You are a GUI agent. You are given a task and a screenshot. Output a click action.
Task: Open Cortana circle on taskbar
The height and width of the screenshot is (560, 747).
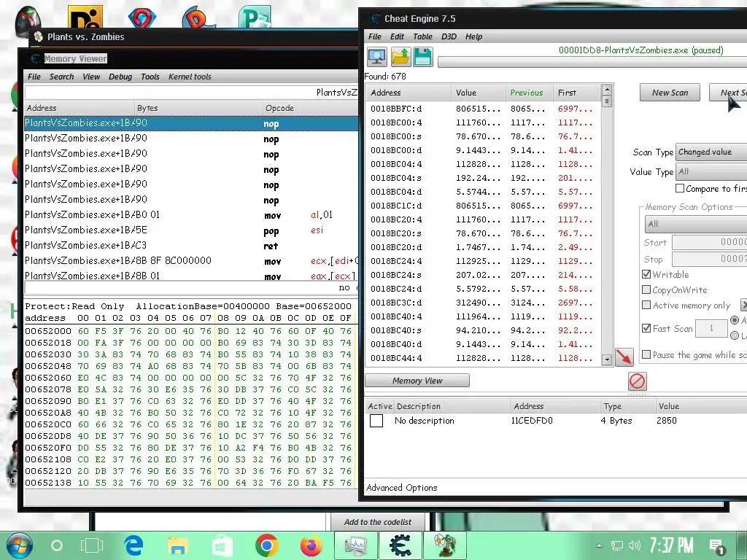pyautogui.click(x=57, y=545)
